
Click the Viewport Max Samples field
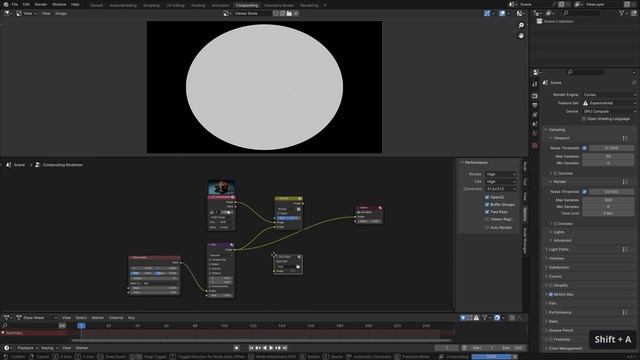pos(608,156)
